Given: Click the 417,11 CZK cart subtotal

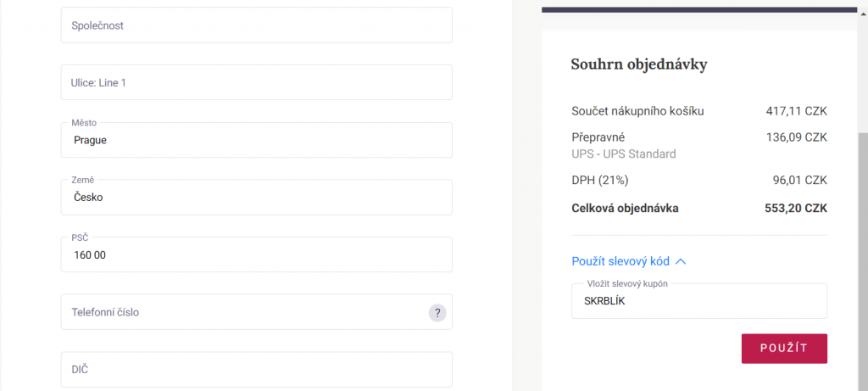Looking at the screenshot, I should (797, 111).
